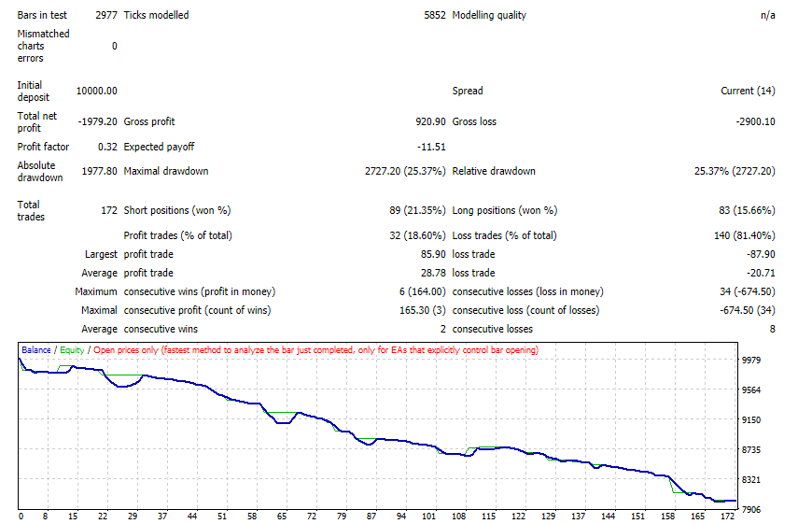Click Relative drawdown value 25.37% (2727.20)
This screenshot has width=812, height=524.
pos(735,171)
